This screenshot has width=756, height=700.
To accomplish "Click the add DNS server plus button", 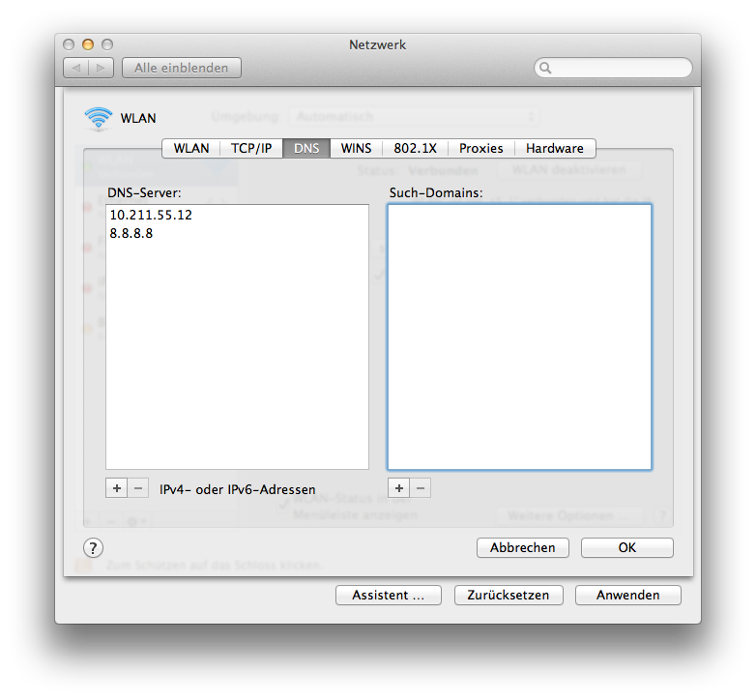I will pos(117,488).
